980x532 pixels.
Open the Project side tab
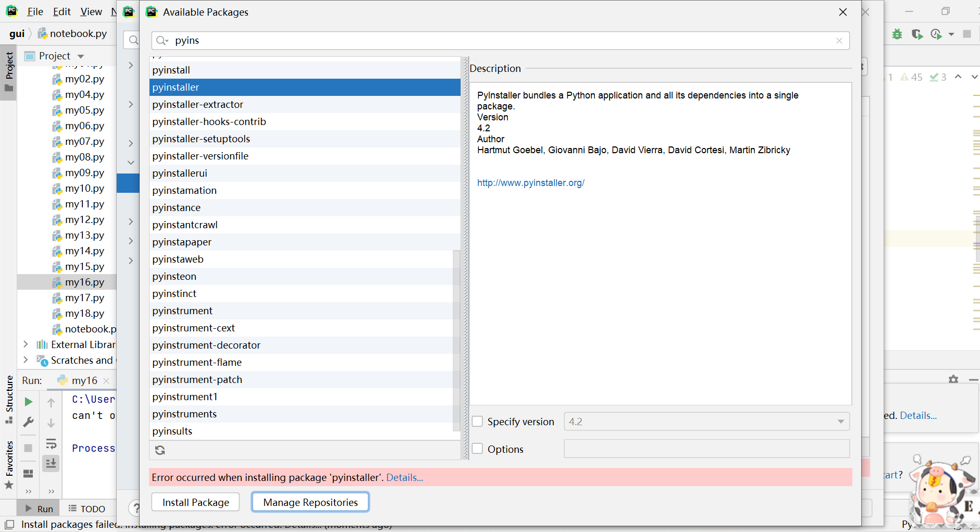point(9,72)
